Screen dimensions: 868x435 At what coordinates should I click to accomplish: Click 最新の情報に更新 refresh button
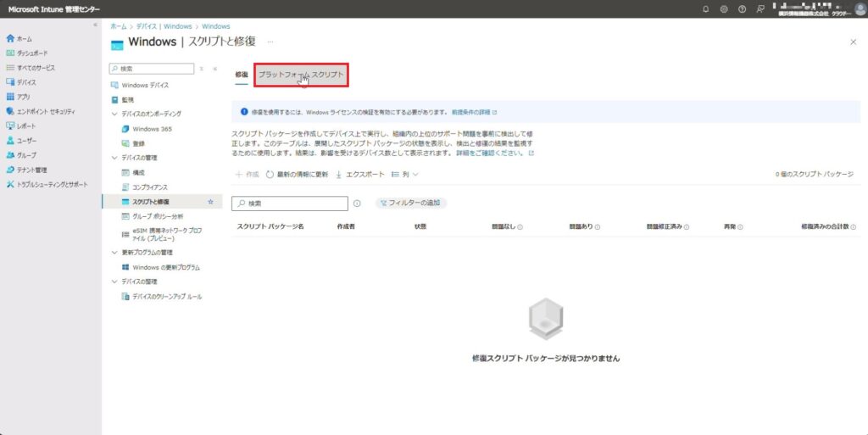click(x=297, y=175)
